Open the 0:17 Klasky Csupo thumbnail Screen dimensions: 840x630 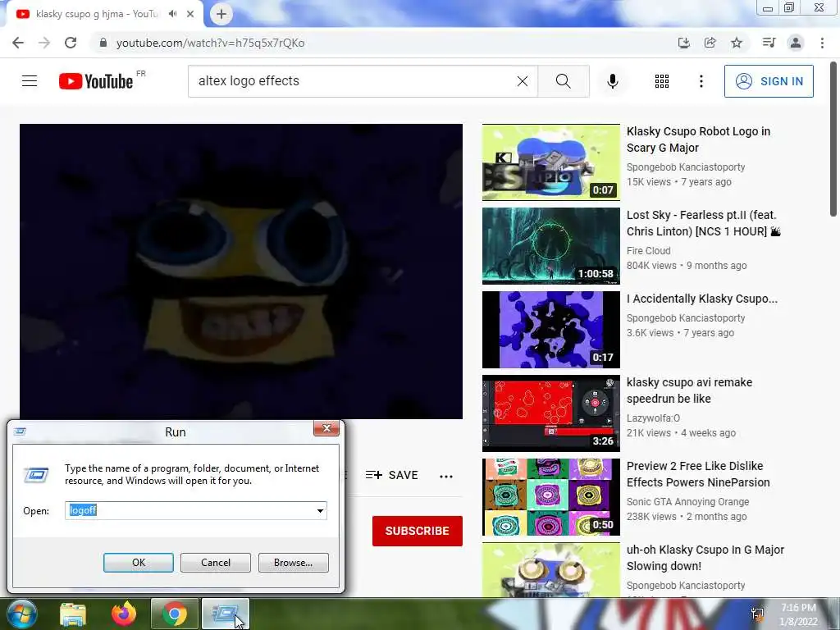tap(550, 330)
